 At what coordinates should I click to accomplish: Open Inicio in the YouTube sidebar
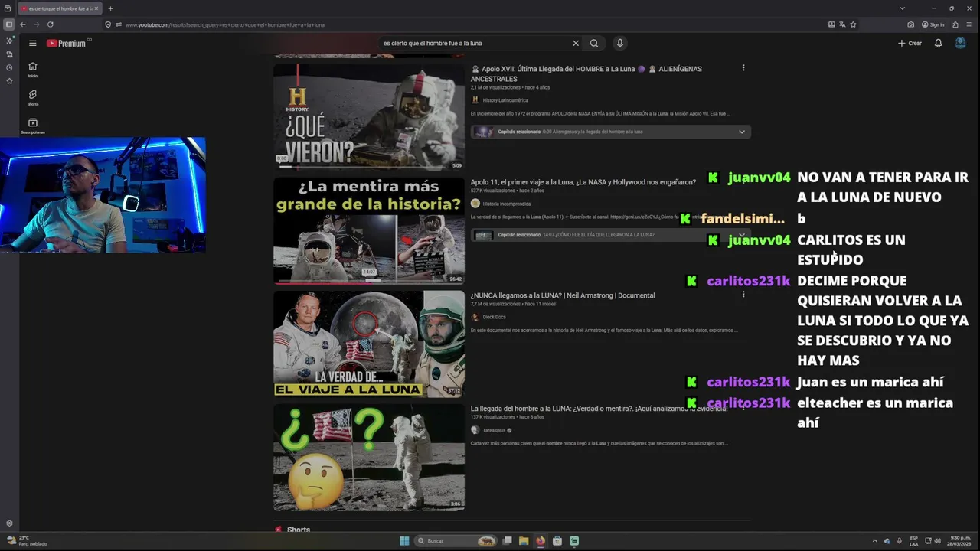tap(32, 70)
